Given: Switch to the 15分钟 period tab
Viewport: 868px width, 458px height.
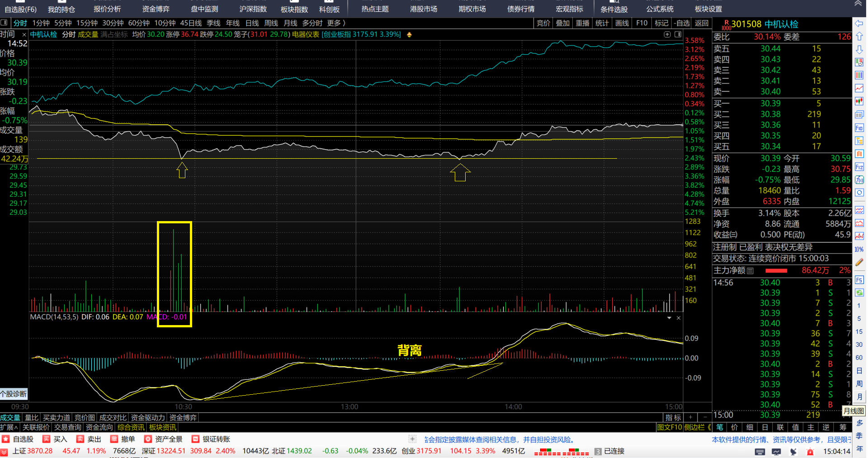Looking at the screenshot, I should [87, 23].
